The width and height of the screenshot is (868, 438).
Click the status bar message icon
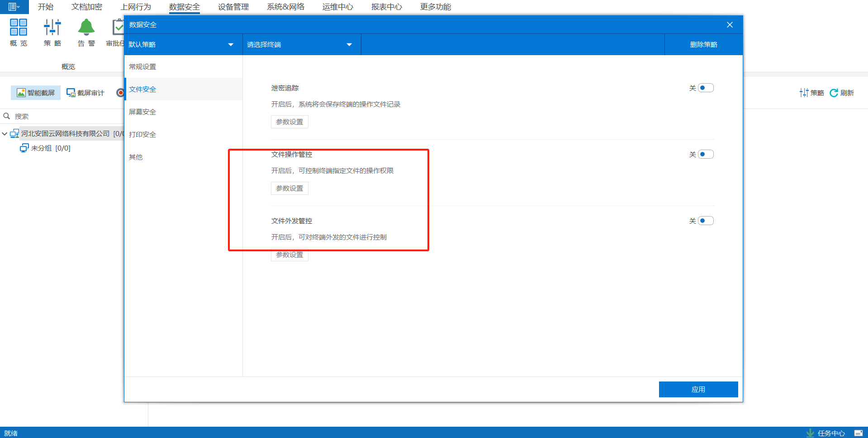[x=858, y=433]
